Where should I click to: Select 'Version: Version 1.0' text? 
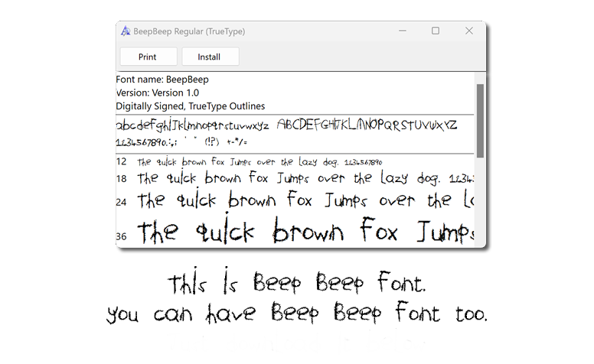point(158,93)
